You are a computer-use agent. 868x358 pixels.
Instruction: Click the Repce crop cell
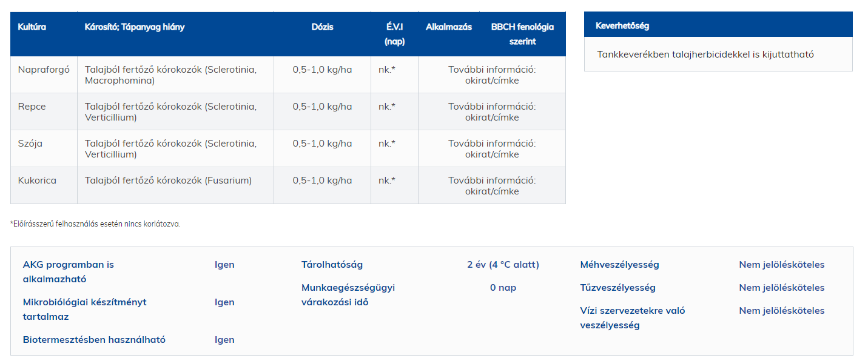click(32, 107)
